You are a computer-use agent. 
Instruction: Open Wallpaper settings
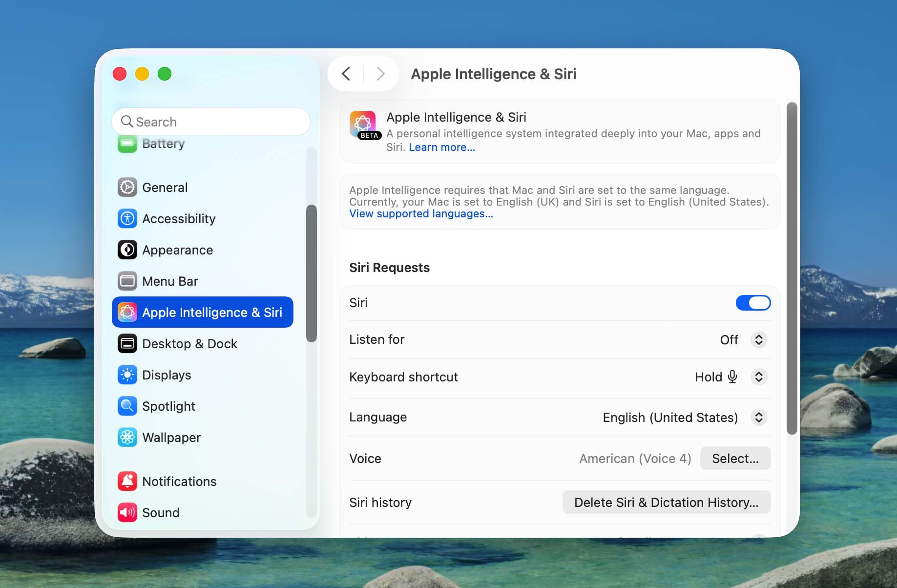tap(203, 438)
